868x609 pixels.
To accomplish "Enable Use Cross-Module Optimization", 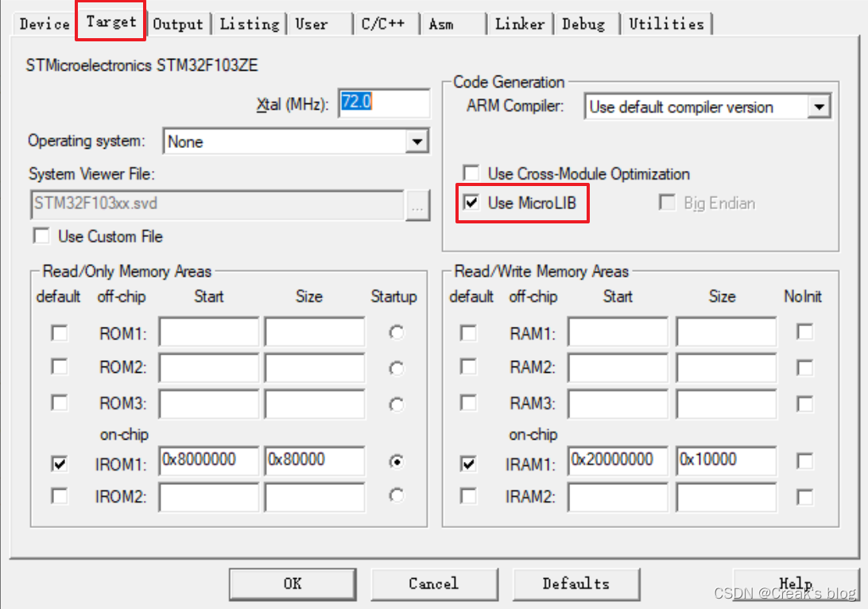I will 471,173.
